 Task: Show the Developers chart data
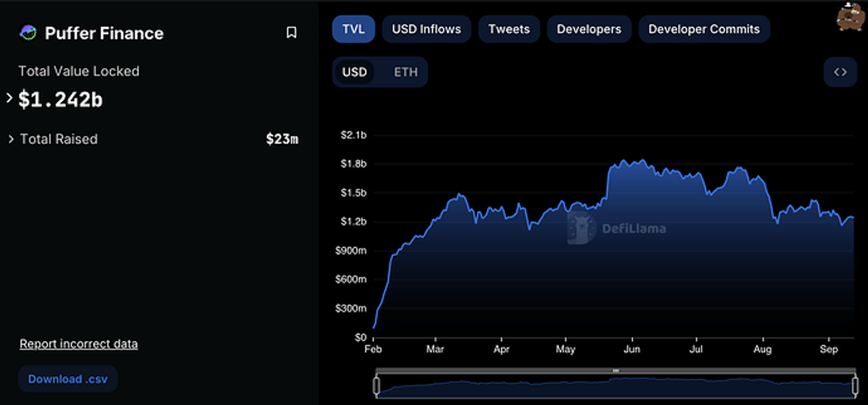point(589,29)
